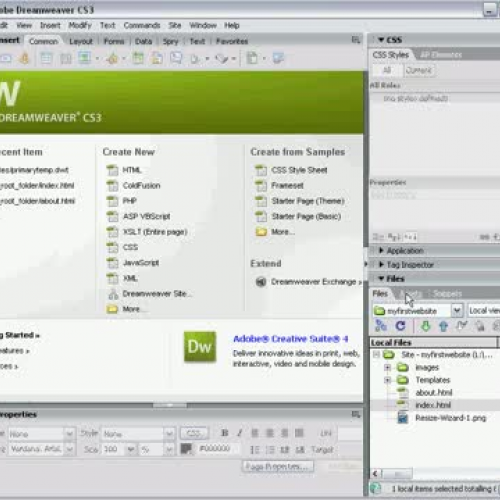Open the Style dropdown in Properties
This screenshot has height=500, width=500.
pyautogui.click(x=169, y=434)
